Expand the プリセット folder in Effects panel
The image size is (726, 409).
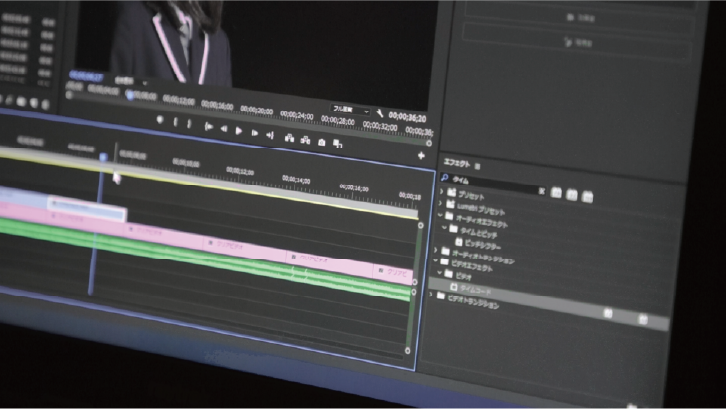point(442,189)
